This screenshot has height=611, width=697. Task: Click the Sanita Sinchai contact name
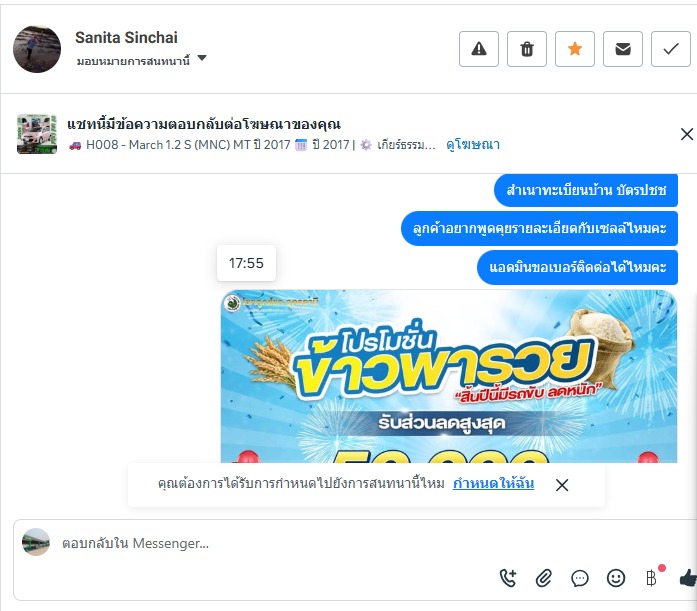pyautogui.click(x=126, y=38)
